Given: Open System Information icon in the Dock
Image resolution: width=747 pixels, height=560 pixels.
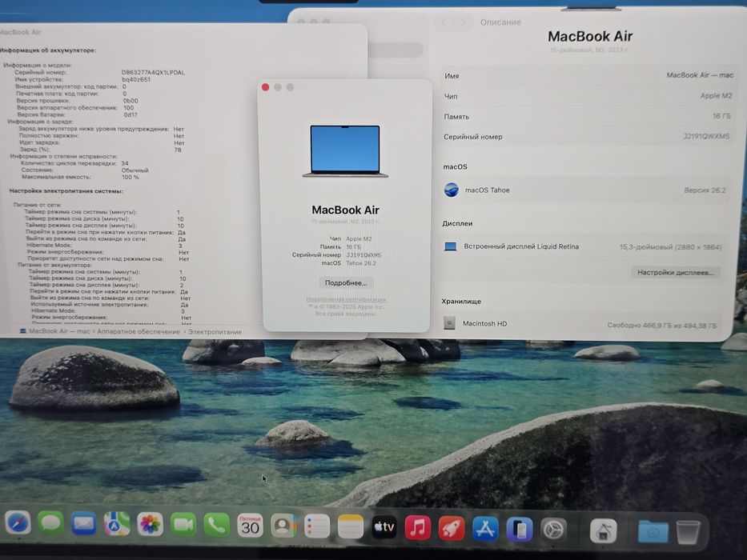Looking at the screenshot, I should 603,530.
